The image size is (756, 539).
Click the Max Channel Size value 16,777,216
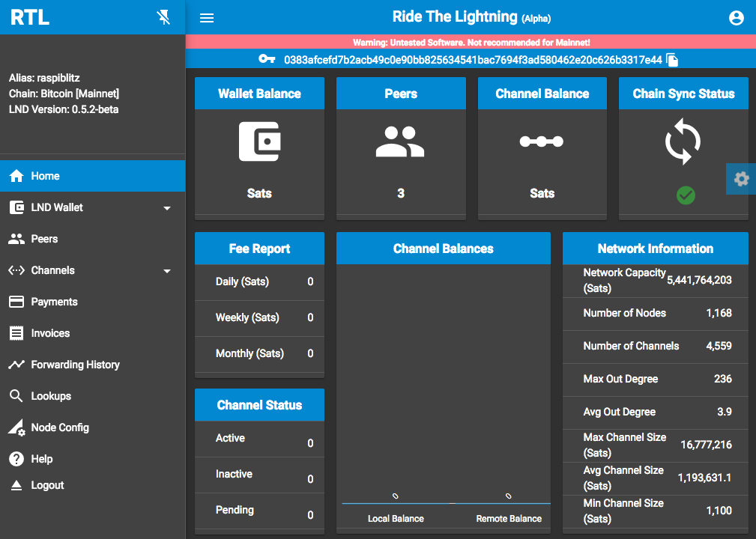pyautogui.click(x=706, y=445)
